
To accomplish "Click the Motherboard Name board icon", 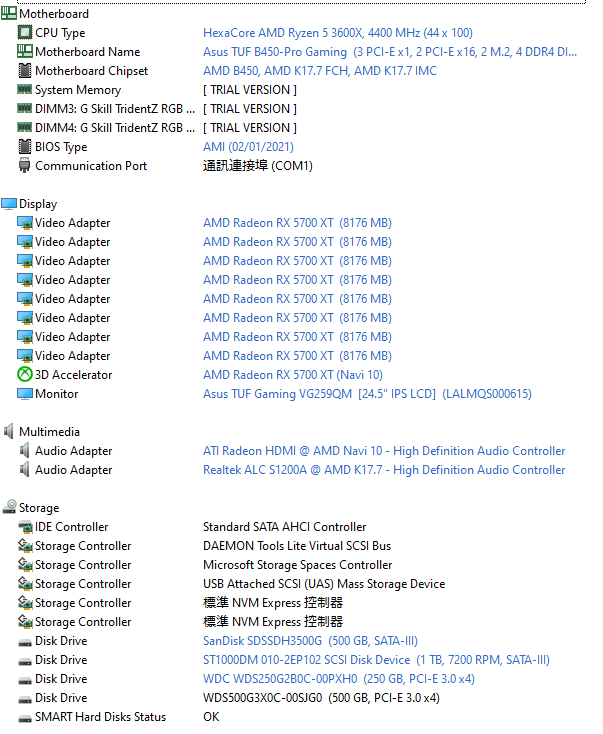I will [x=25, y=51].
